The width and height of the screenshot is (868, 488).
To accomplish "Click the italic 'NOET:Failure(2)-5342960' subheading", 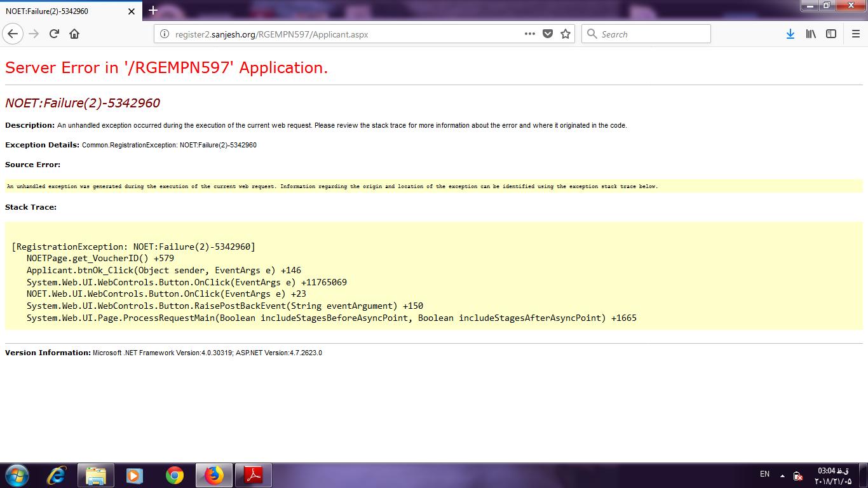I will 83,103.
